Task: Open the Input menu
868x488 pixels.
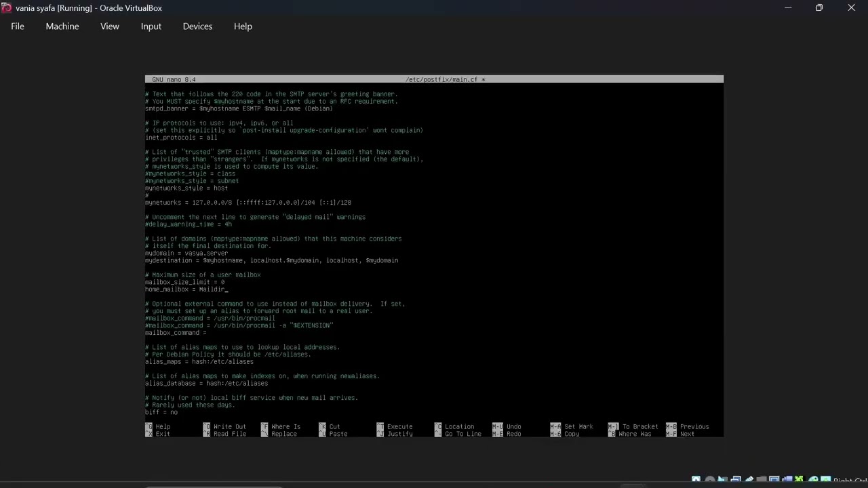Action: [151, 26]
